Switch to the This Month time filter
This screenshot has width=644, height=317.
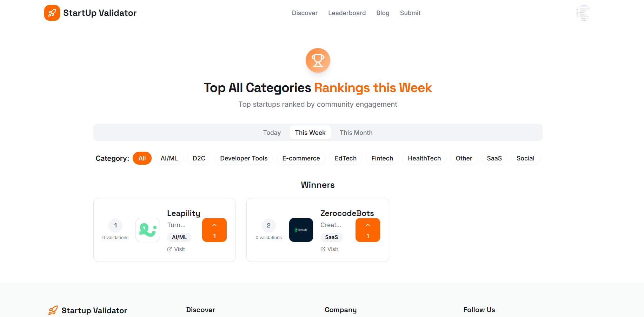coord(356,132)
